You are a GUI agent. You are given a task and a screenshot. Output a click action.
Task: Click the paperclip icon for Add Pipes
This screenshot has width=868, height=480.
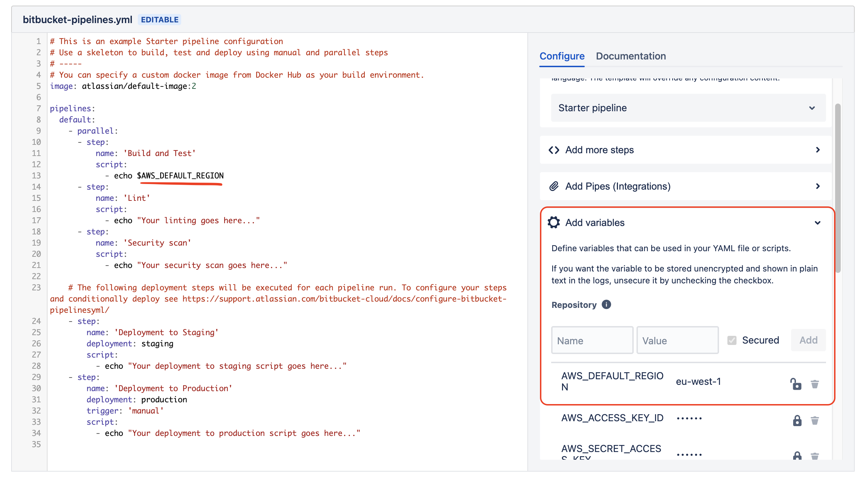point(554,186)
